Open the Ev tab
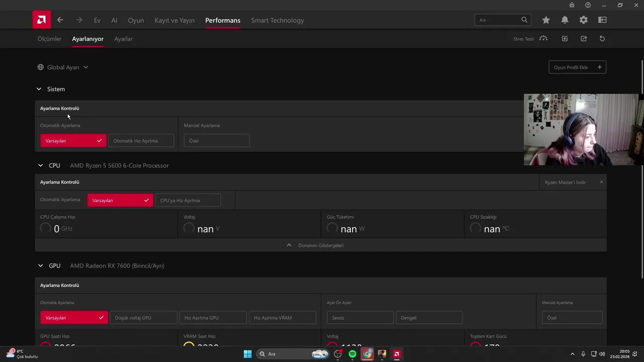Screen dimensions: 644x362 (x=97, y=20)
